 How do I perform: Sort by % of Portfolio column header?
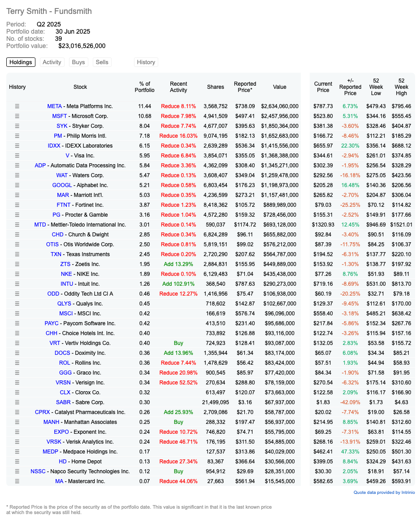tap(144, 87)
